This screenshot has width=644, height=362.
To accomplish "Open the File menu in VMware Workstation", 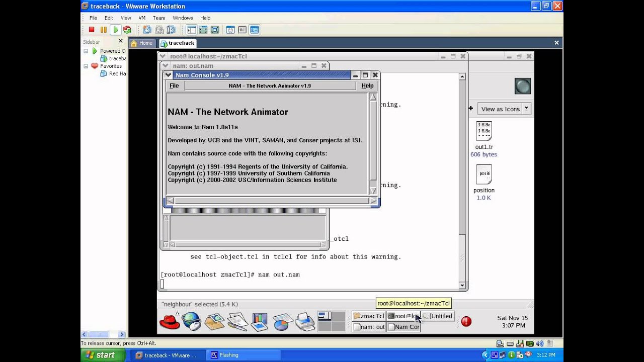I will [93, 18].
